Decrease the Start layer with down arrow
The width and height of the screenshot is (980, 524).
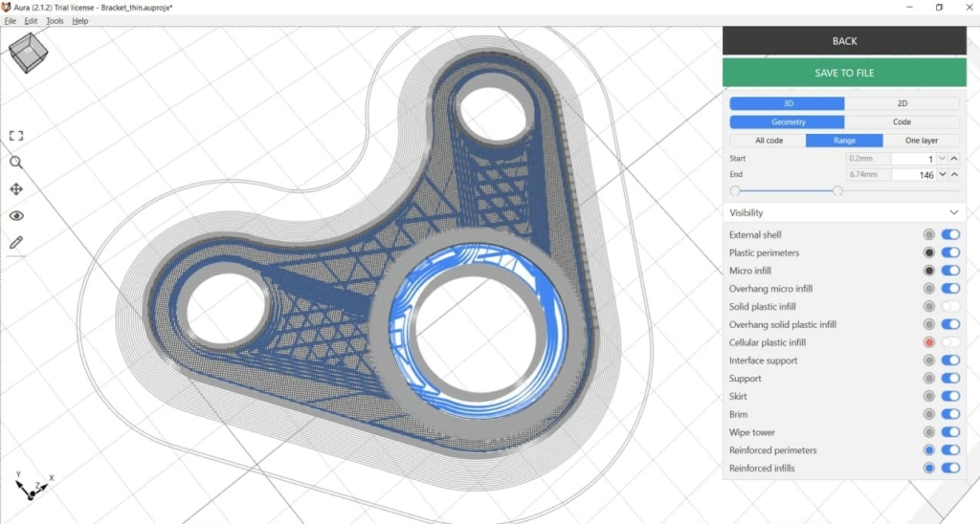coord(943,159)
